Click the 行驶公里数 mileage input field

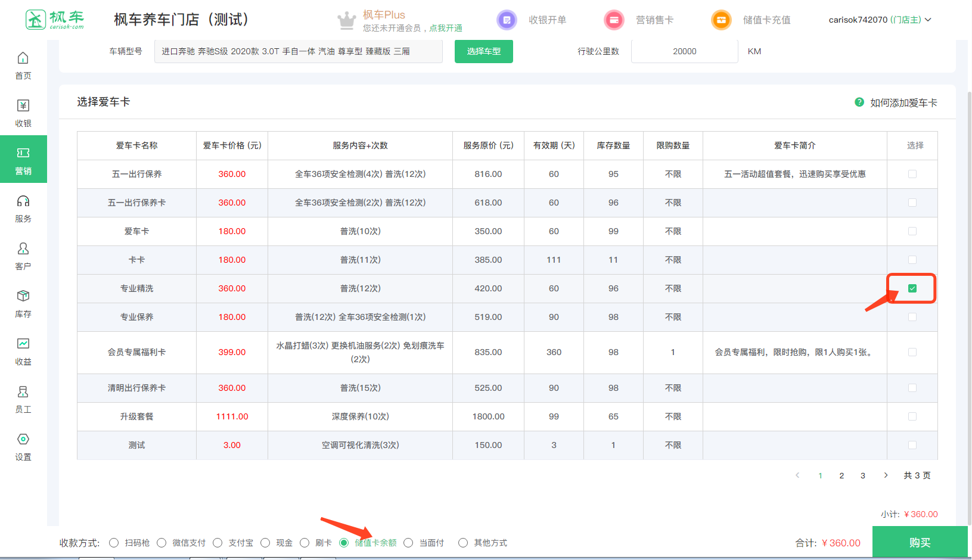684,51
